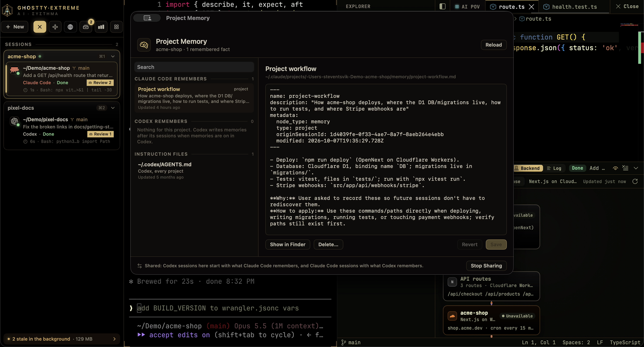Image resolution: width=644 pixels, height=347 pixels.
Task: Focus the memory Search field
Action: coord(194,67)
